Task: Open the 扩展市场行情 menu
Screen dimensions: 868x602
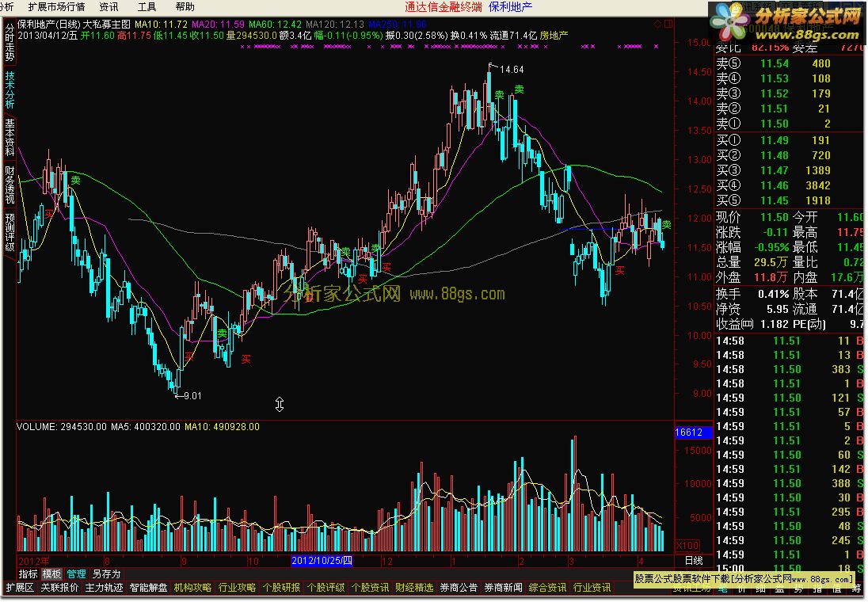Action: click(56, 6)
